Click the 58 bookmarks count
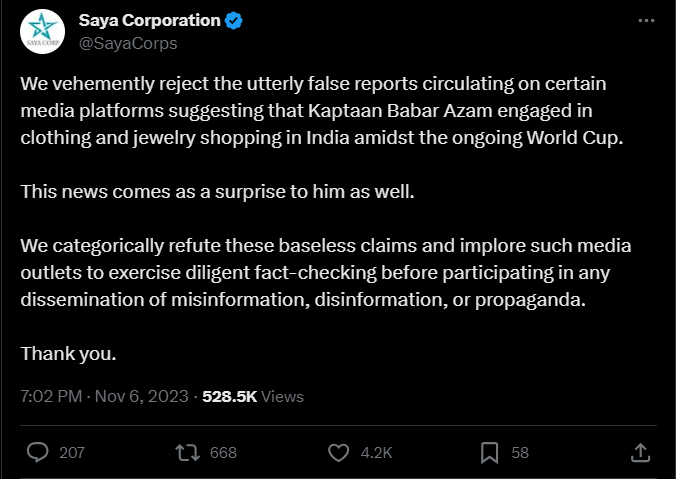The image size is (676, 479). click(x=520, y=453)
